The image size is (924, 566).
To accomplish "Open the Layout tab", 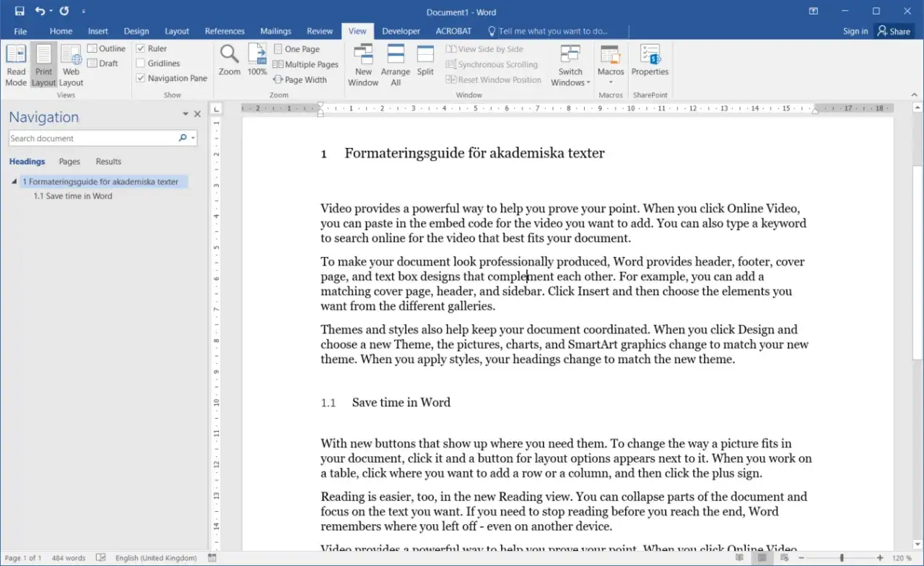I will [x=177, y=31].
